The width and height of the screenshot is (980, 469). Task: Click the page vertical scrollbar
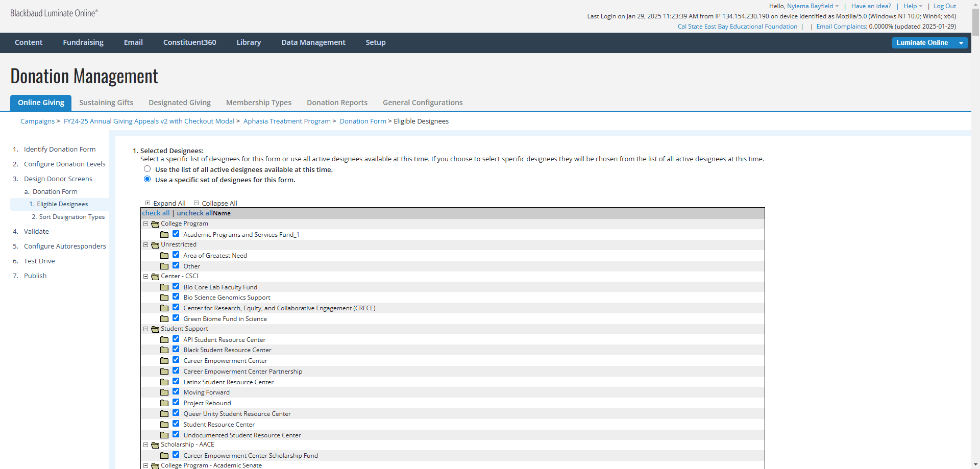click(x=975, y=235)
